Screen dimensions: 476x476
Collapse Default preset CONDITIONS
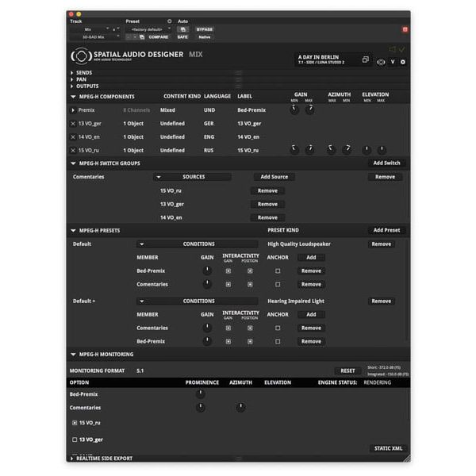coord(141,244)
